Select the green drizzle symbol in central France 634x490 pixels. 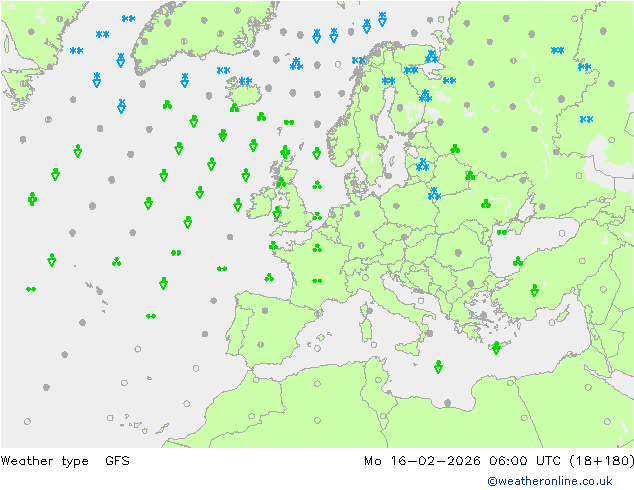click(317, 280)
